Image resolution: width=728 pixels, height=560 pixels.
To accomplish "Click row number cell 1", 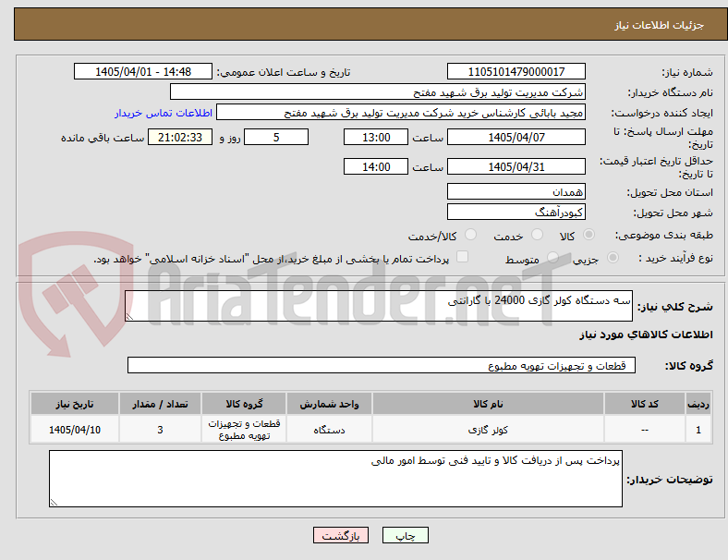I will [698, 430].
